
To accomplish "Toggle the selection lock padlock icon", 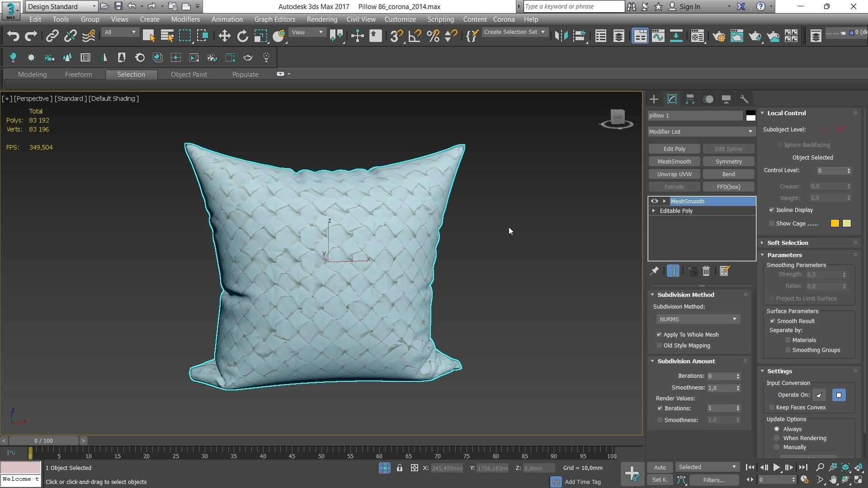I will coord(400,468).
